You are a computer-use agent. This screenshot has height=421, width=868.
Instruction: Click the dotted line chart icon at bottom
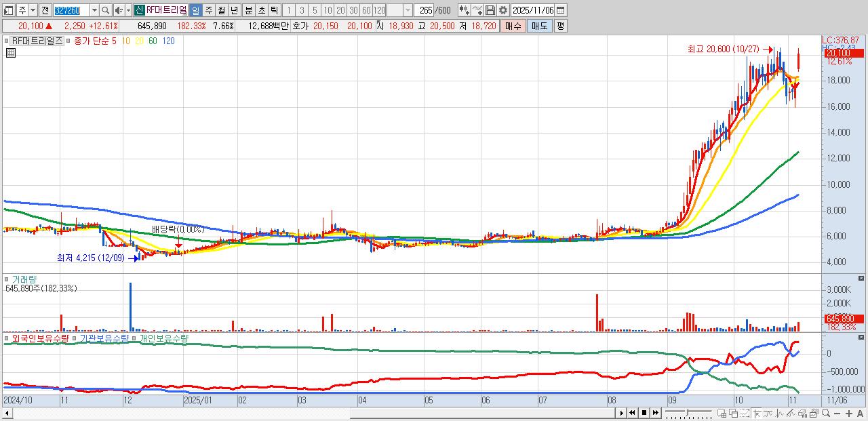tap(745, 414)
